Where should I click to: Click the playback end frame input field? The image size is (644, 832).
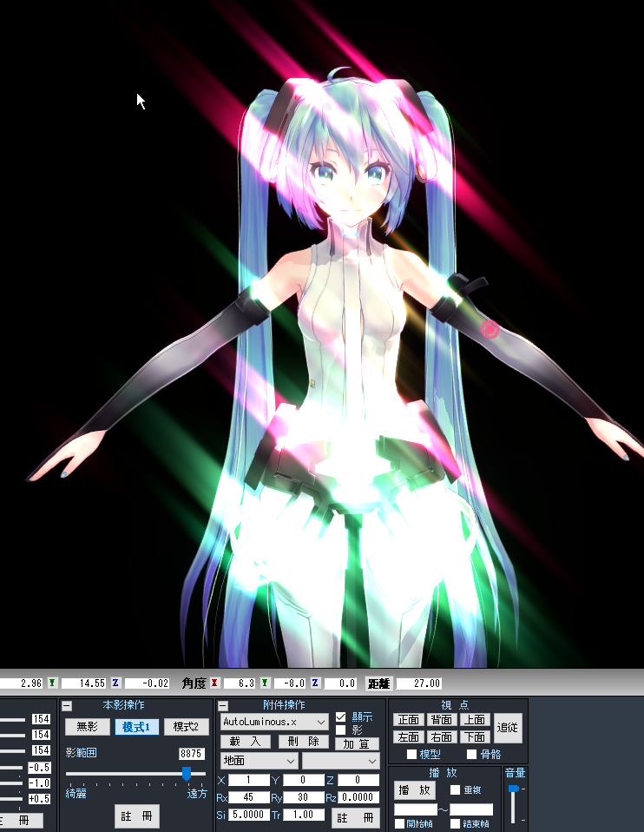[471, 809]
